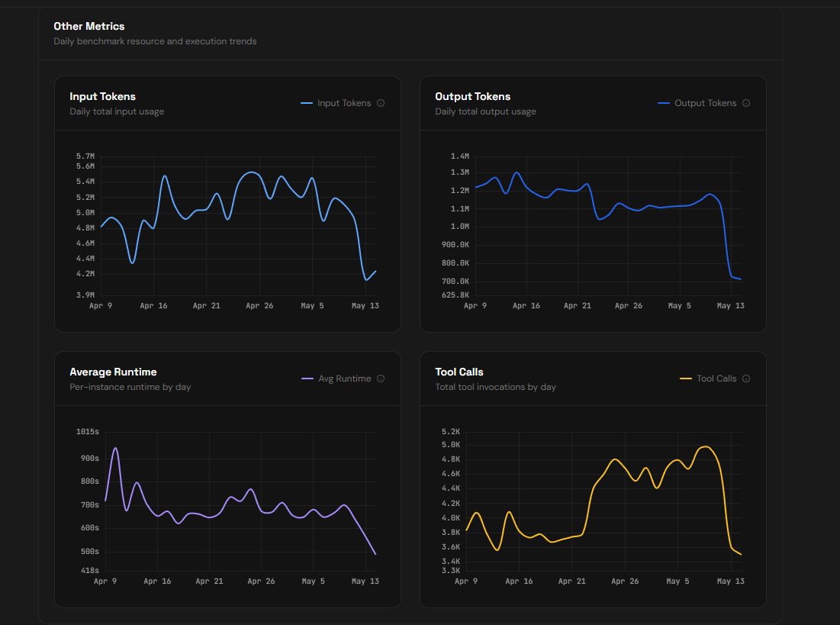Click the 3.9M axis label in Input Tokens chart

pos(85,295)
